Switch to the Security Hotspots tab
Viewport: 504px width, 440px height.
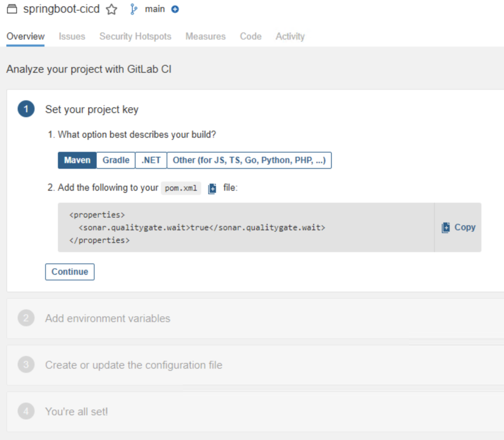click(x=135, y=37)
